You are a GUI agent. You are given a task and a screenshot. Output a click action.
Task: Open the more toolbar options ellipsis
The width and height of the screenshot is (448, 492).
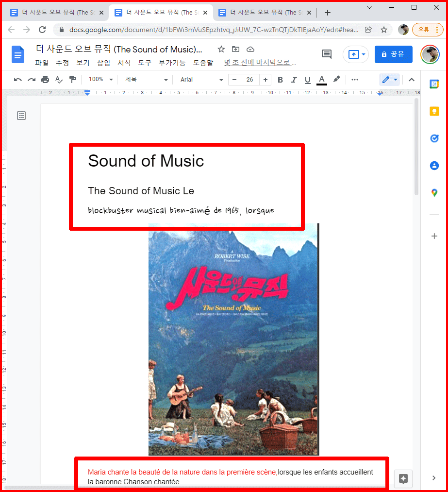pos(355,80)
